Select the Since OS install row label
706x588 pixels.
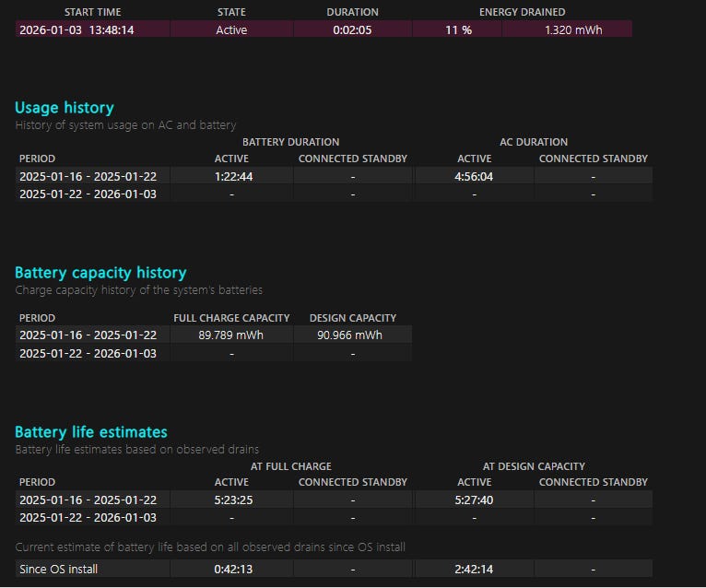[x=58, y=569]
